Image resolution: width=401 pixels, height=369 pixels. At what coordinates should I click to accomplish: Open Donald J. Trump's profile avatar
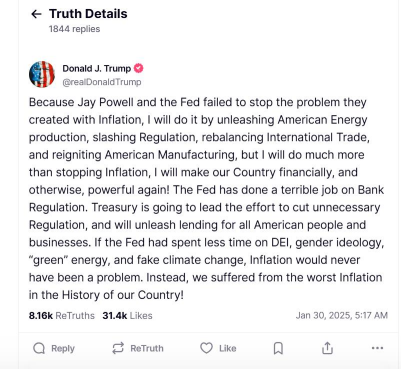pos(42,74)
